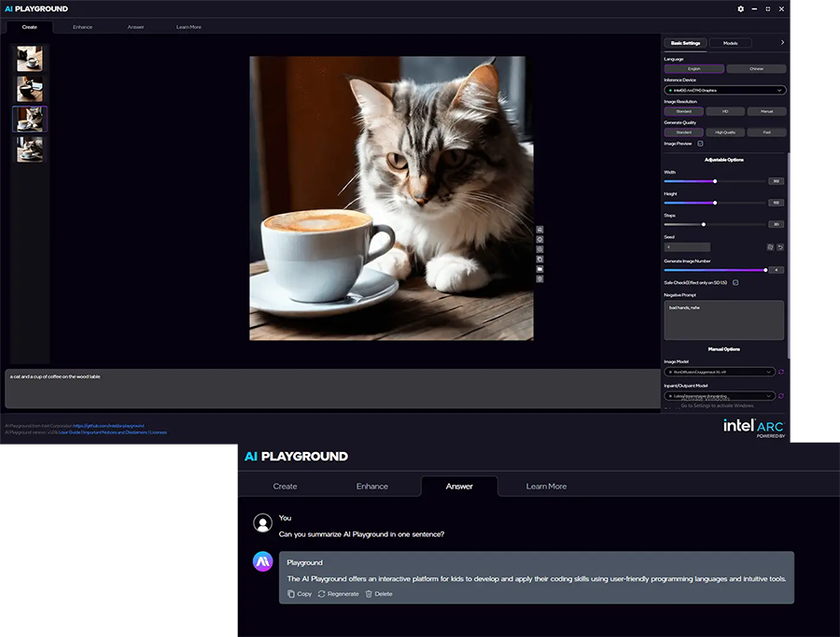Select HD image resolution
Image resolution: width=840 pixels, height=637 pixels.
724,111
